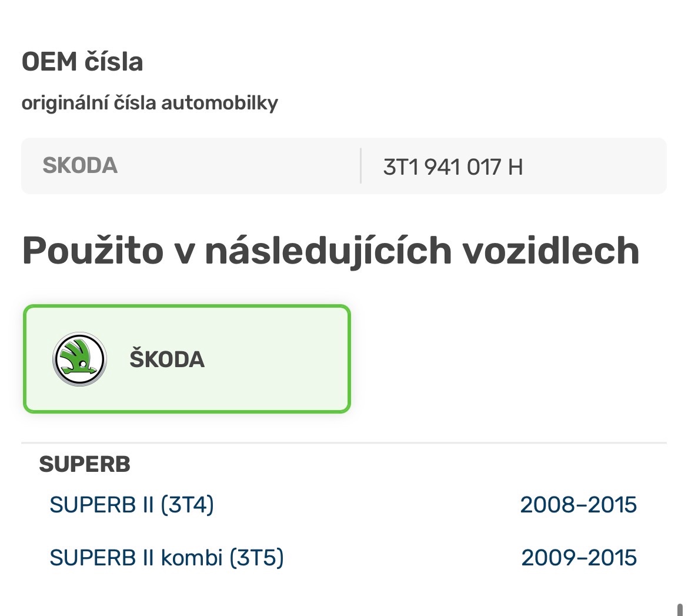Image resolution: width=688 pixels, height=616 pixels.
Task: Select the year range 2008–2015
Action: pos(578,505)
